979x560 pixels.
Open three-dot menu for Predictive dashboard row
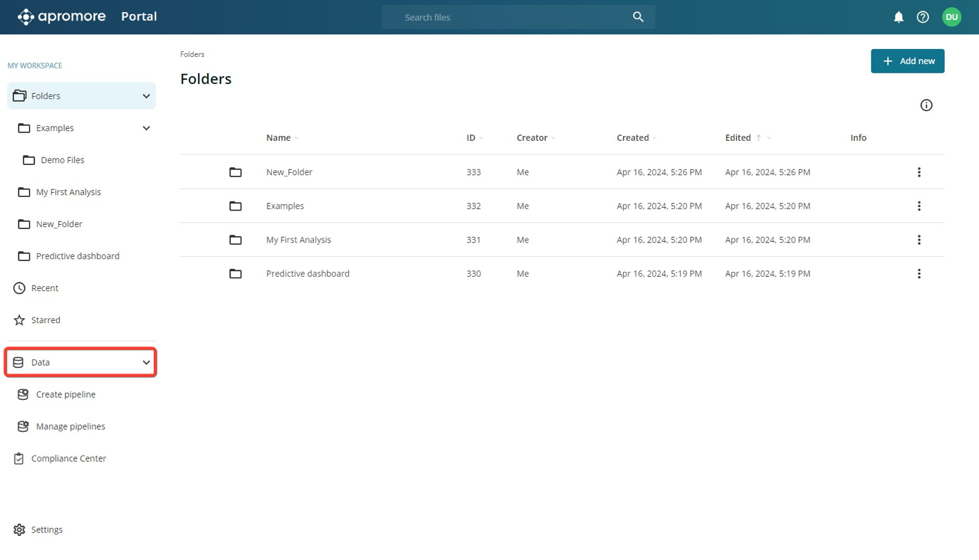918,274
